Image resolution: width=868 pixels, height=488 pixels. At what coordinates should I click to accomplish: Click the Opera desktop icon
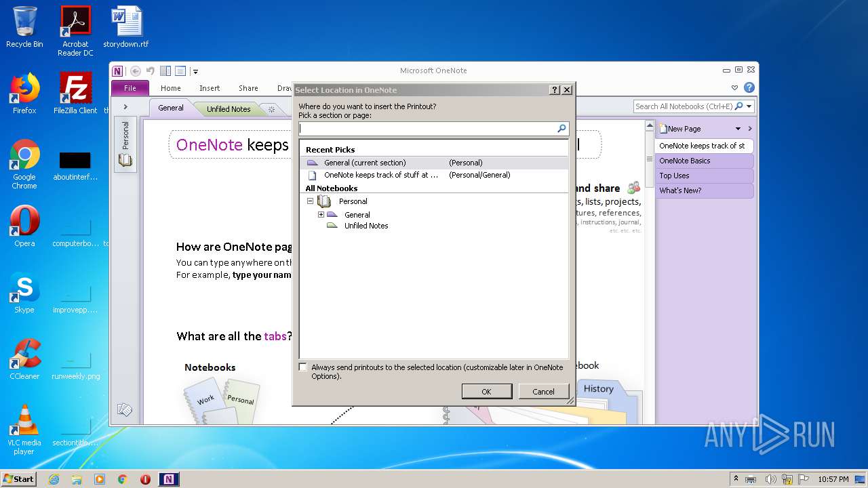click(24, 226)
